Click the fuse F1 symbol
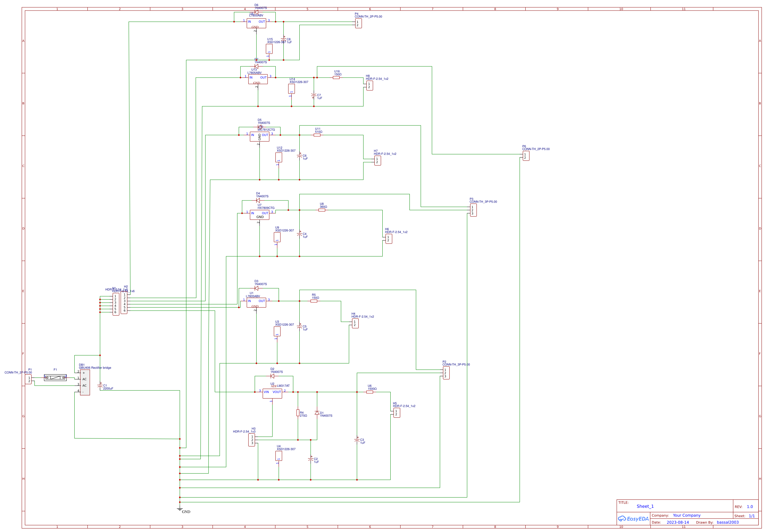The width and height of the screenshot is (765, 532). [x=55, y=378]
